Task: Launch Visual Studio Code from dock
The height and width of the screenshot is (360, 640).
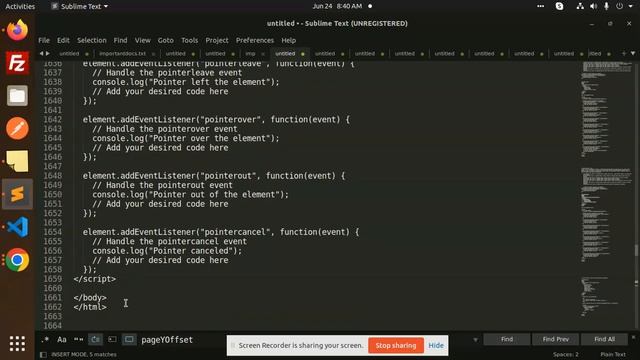Action: (17, 227)
